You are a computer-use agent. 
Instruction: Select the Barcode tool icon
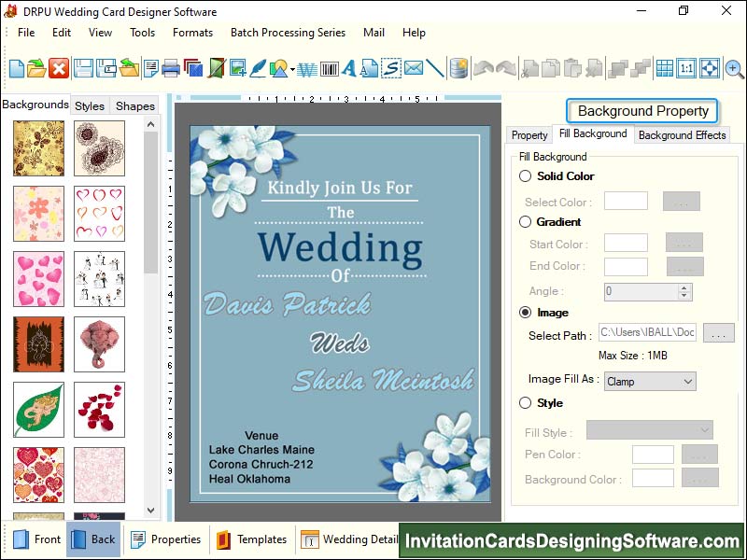tap(329, 68)
